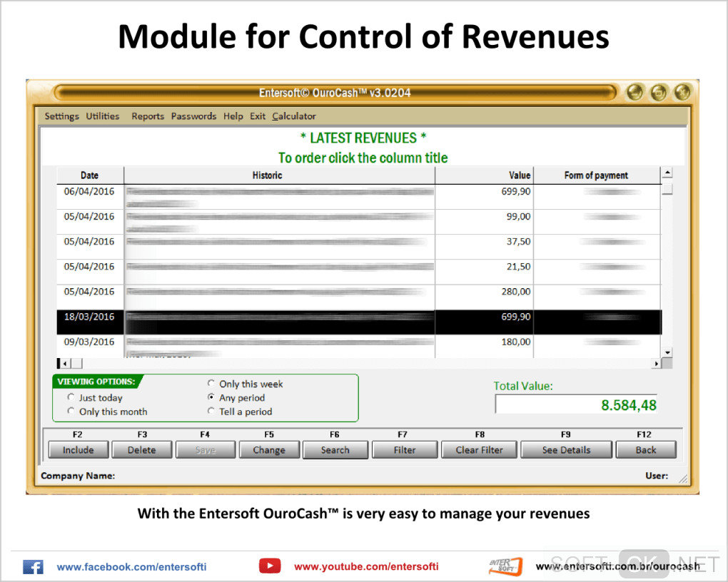Open the Utilities menu
Image resolution: width=728 pixels, height=582 pixels.
click(103, 116)
